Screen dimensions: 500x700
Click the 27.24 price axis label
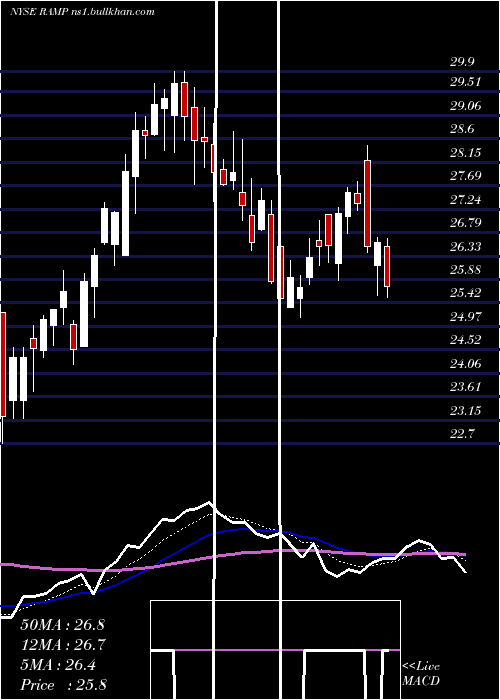(x=466, y=199)
